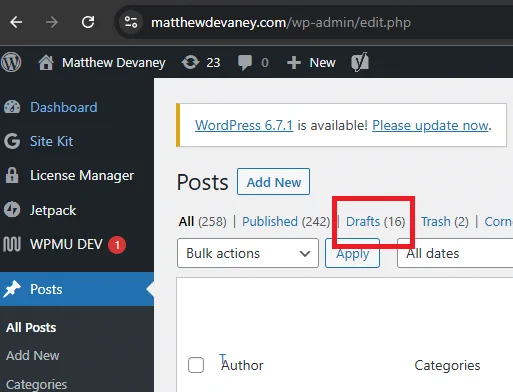Click Please update now link
The image size is (513, 392).
430,126
